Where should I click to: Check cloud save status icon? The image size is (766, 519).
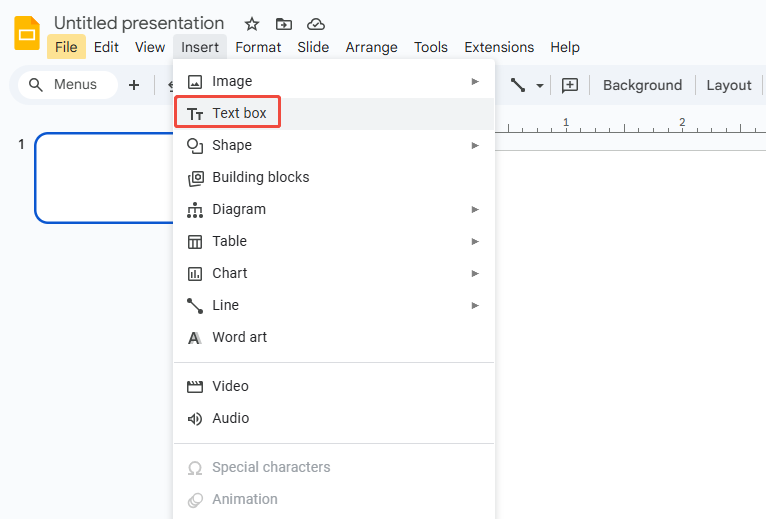[316, 24]
